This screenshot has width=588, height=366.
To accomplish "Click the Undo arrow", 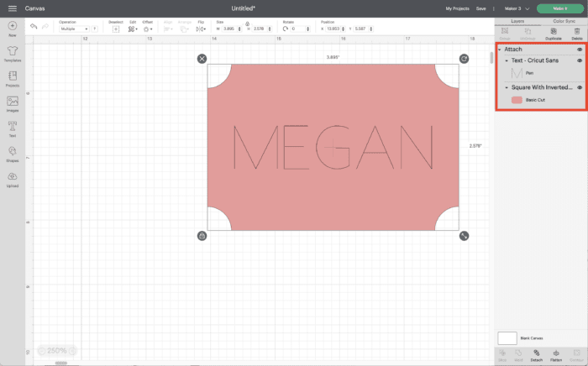I will [34, 28].
